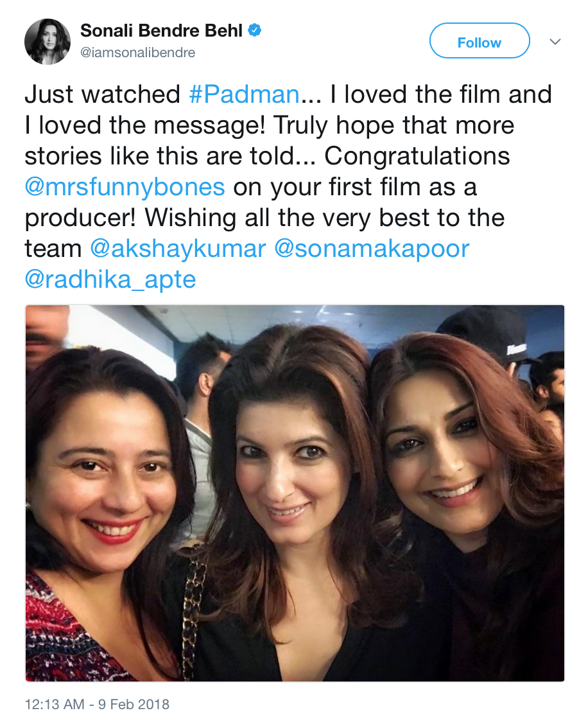Open the @iamsonalibendre handle
Viewport: 588px width, 722px height.
137,53
